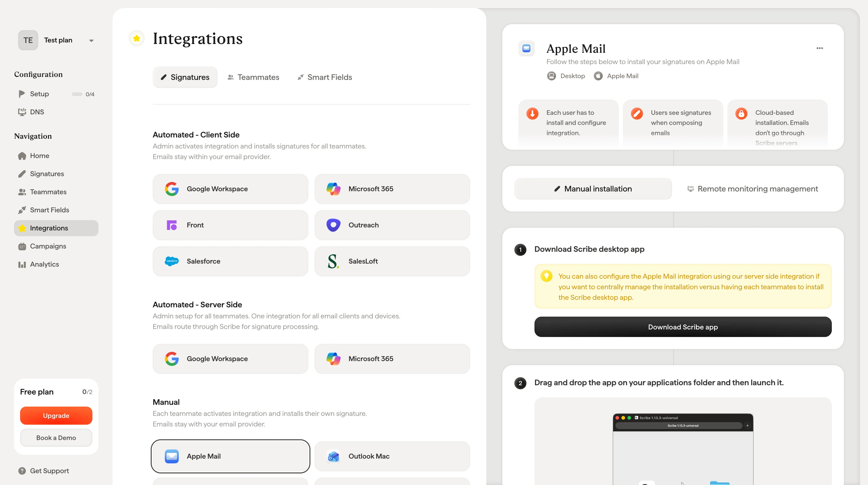Switch to Manual installation tab
Image resolution: width=868 pixels, height=485 pixels.
coord(593,189)
